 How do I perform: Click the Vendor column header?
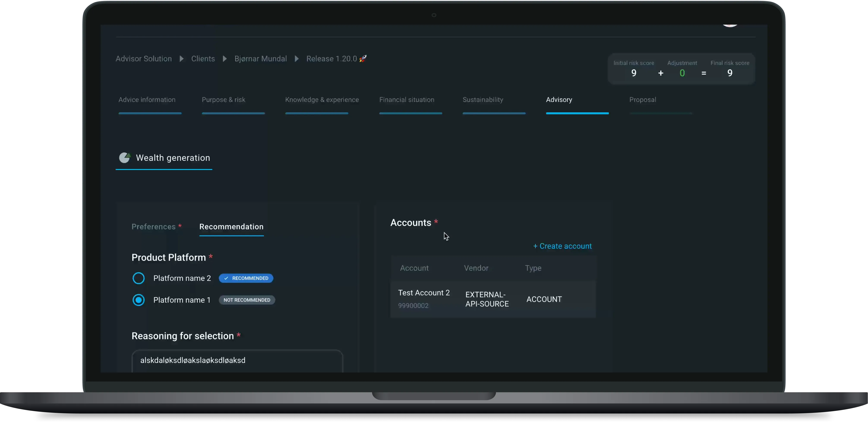point(476,268)
